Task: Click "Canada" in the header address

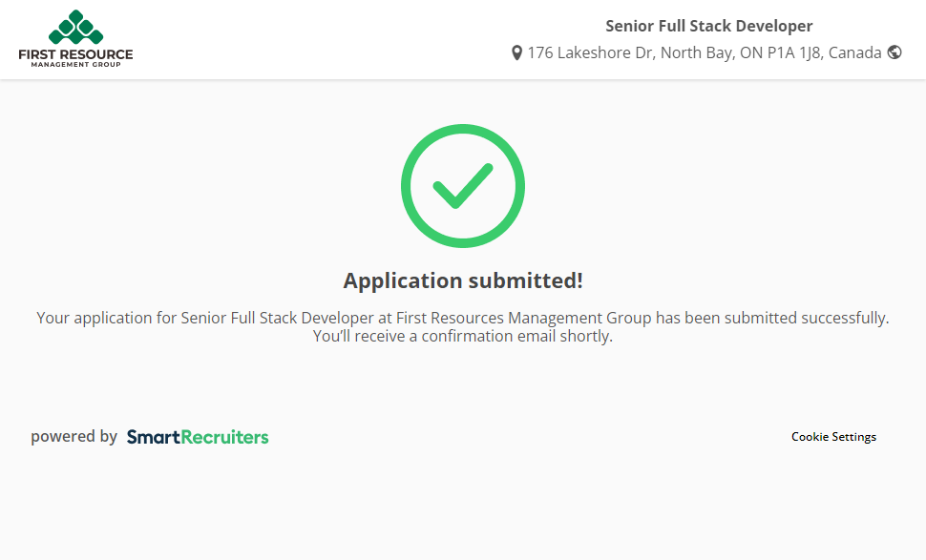Action: [x=854, y=53]
